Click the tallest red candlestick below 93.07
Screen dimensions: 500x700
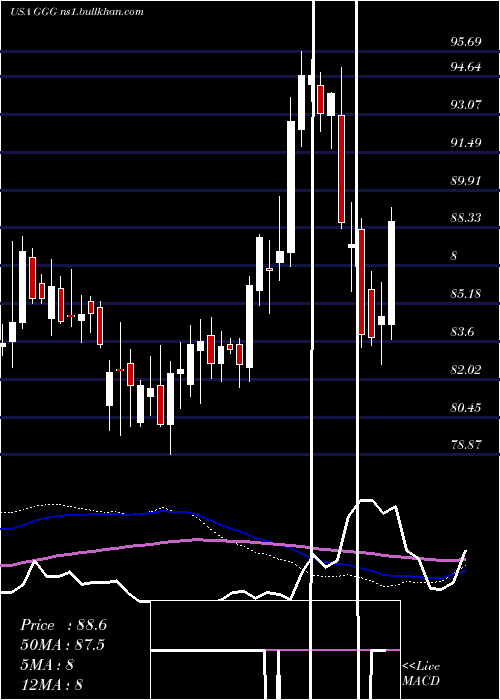[342, 169]
